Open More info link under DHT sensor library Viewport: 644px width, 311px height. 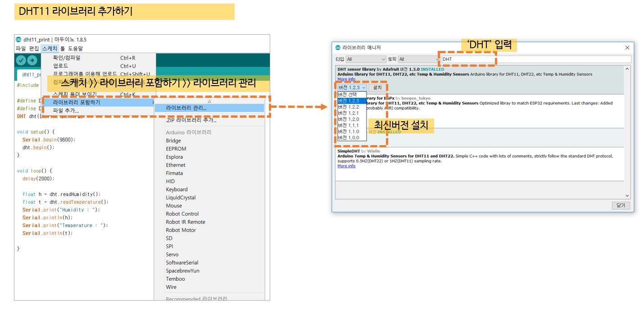tap(346, 79)
